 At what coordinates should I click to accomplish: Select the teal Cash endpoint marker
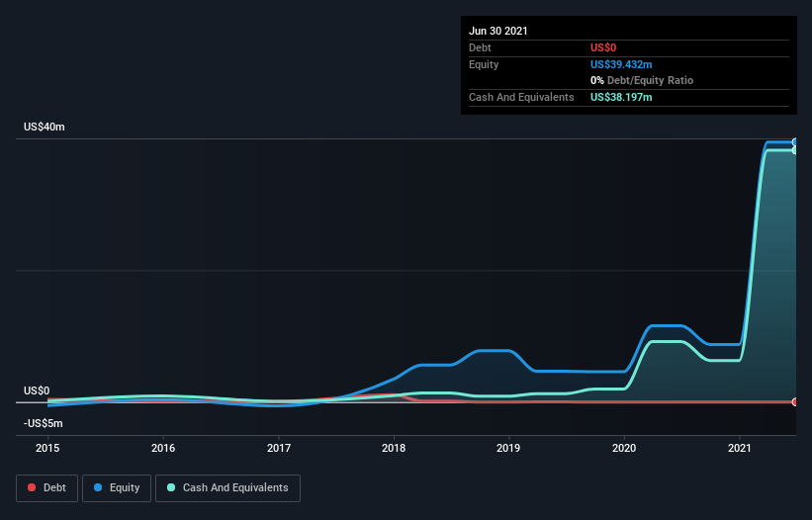(x=795, y=150)
